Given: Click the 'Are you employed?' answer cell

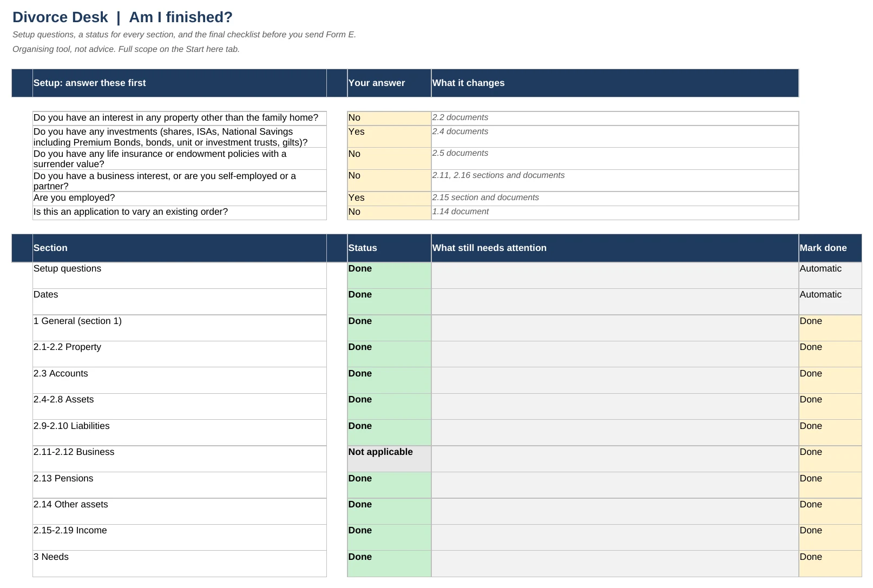Looking at the screenshot, I should pos(389,199).
